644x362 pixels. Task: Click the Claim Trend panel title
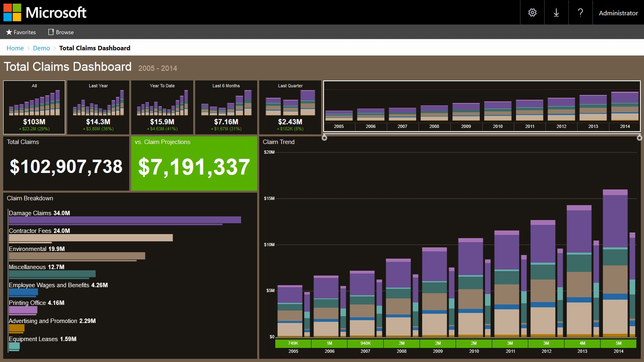coord(279,142)
